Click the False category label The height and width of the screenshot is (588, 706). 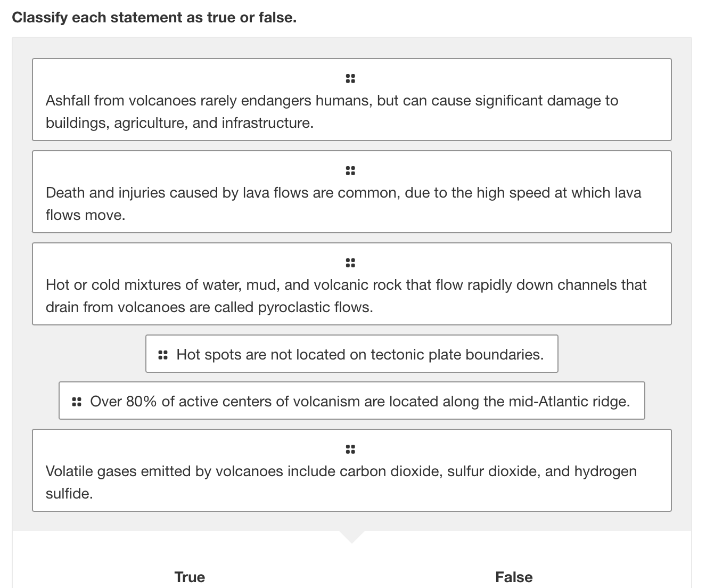[513, 577]
